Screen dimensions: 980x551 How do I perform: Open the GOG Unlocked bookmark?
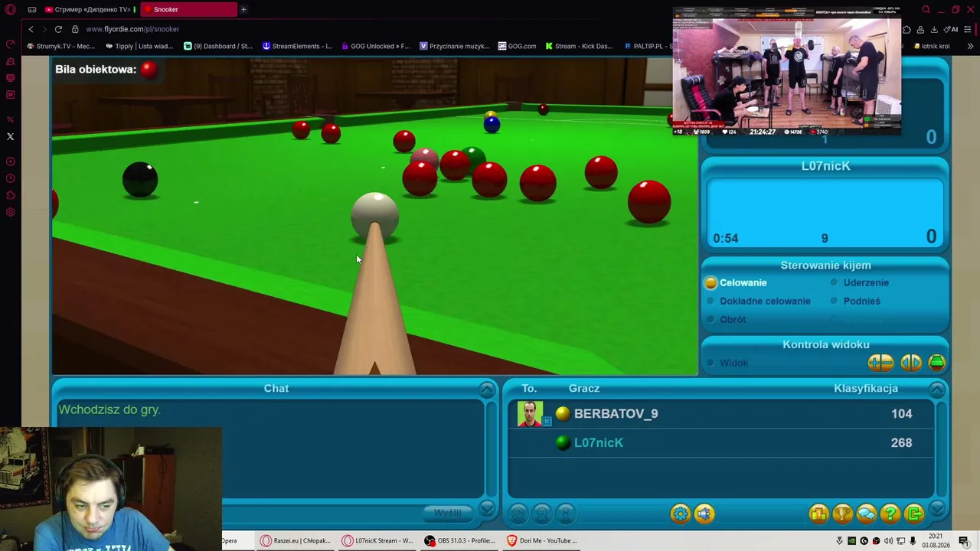click(375, 46)
